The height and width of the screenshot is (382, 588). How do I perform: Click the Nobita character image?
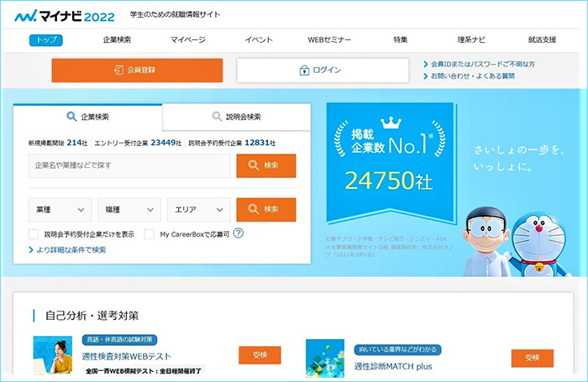486,241
